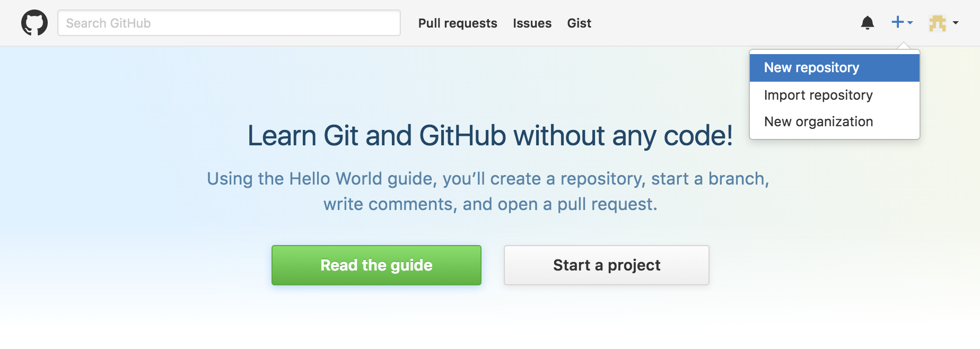Open the notifications bell
This screenshot has width=980, height=349.
pyautogui.click(x=868, y=23)
